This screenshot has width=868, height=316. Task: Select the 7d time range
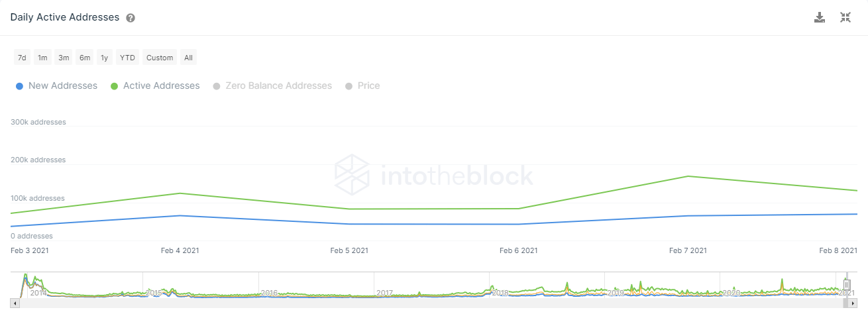click(22, 58)
